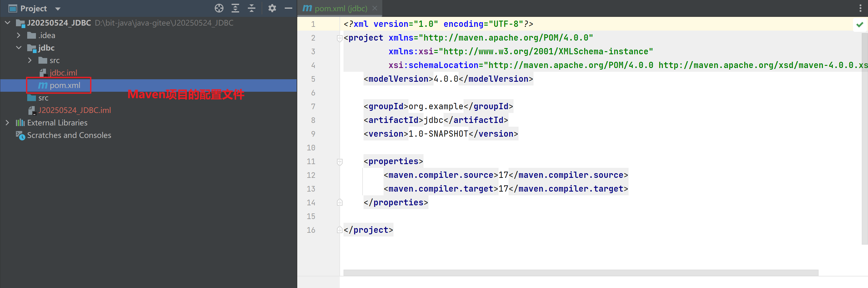Click the Collapse All icon in Project toolbar
868x288 pixels.
(251, 8)
